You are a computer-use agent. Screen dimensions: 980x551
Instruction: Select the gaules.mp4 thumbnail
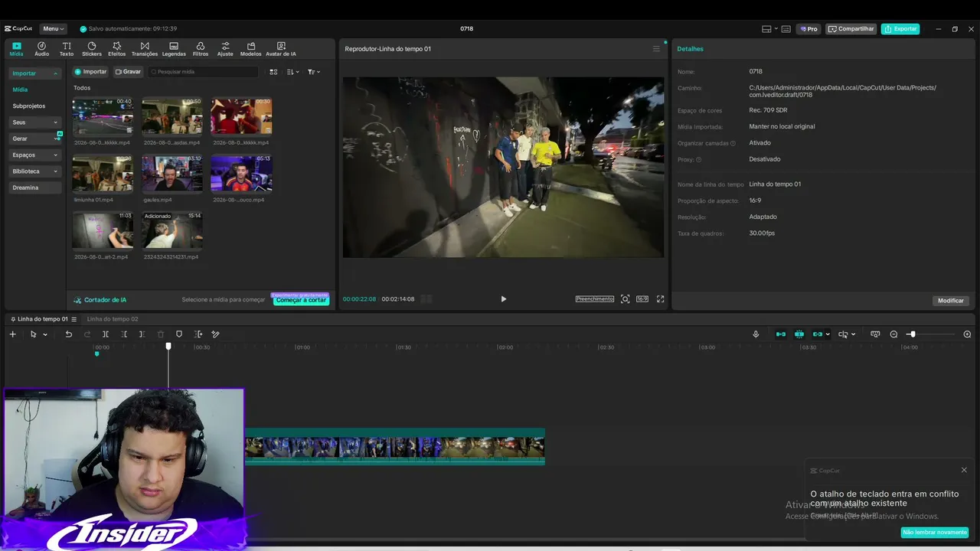172,174
